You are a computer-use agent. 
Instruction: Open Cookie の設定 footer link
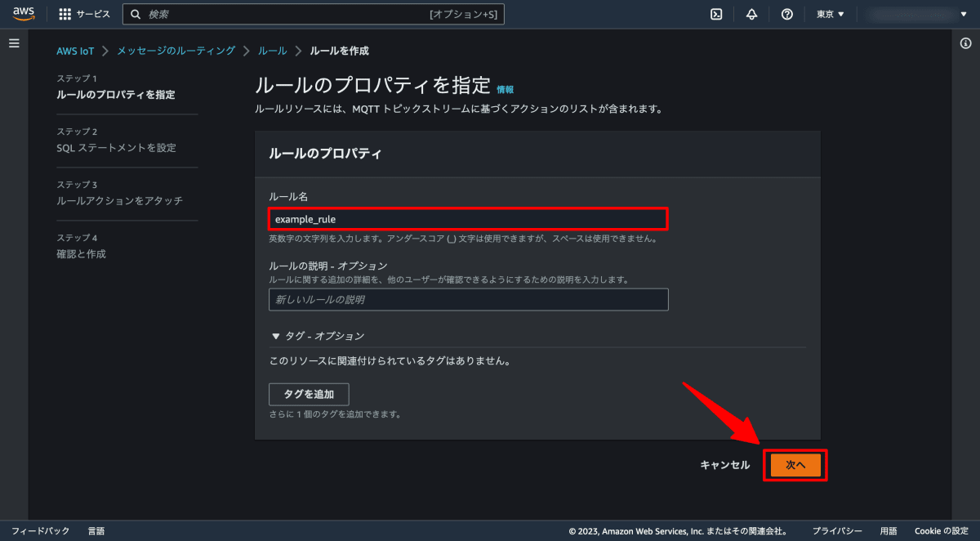coord(942,531)
